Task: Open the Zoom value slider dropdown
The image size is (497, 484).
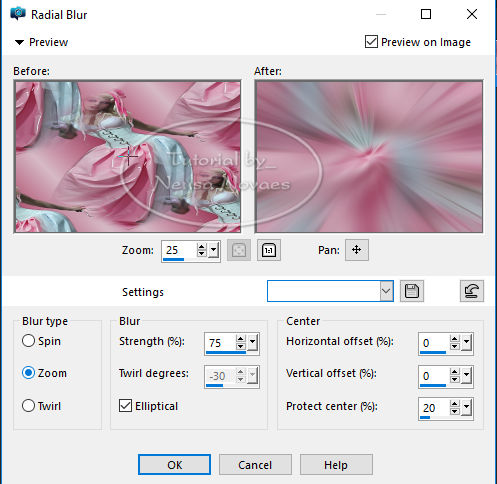Action: pos(213,250)
